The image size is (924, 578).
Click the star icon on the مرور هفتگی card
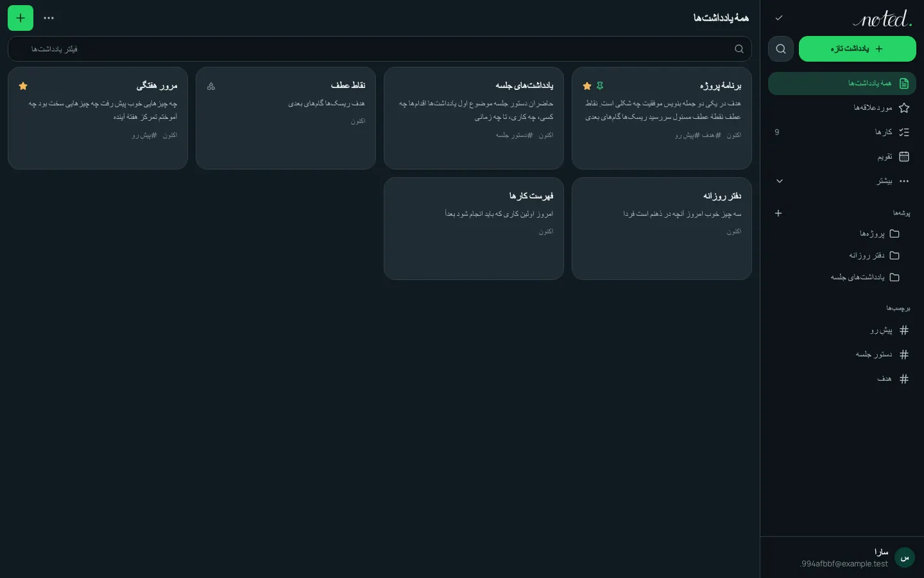(23, 86)
